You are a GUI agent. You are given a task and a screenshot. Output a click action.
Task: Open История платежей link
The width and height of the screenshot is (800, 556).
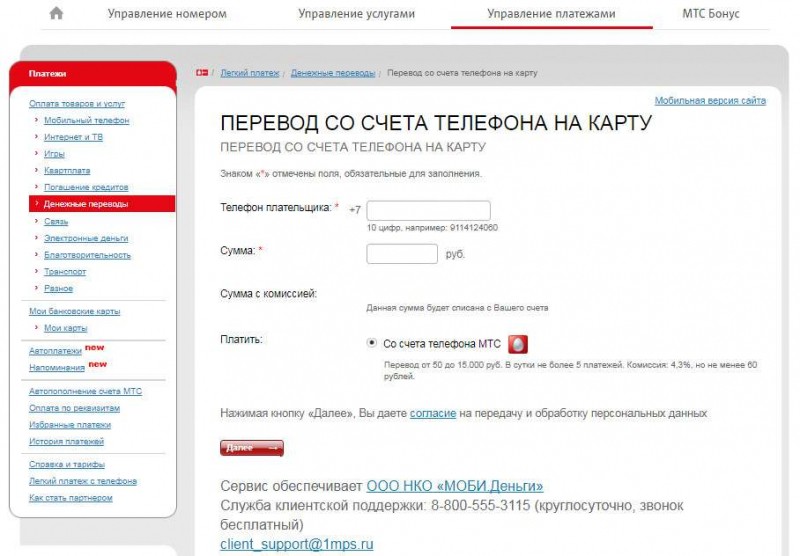coord(66,442)
